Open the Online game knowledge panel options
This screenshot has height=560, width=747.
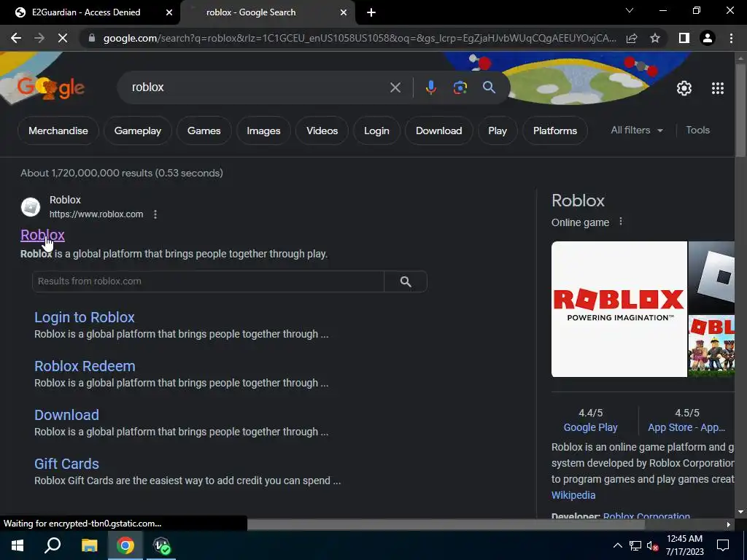coord(620,222)
